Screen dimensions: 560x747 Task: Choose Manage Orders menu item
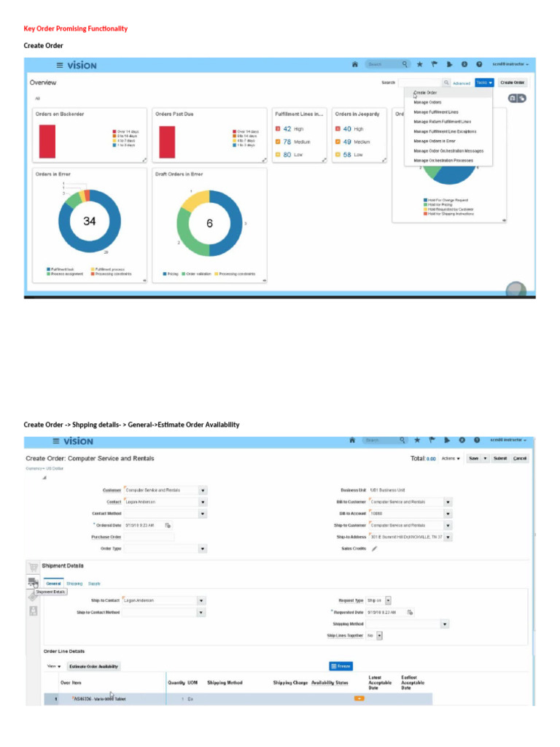pyautogui.click(x=427, y=102)
